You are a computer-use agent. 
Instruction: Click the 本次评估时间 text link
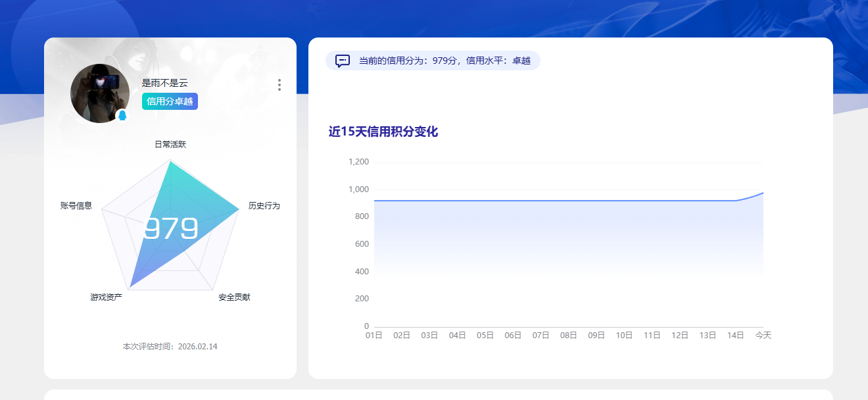[x=170, y=345]
